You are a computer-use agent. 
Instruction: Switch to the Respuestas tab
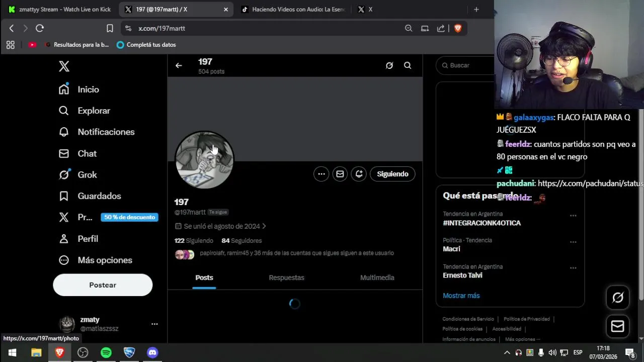tap(286, 278)
